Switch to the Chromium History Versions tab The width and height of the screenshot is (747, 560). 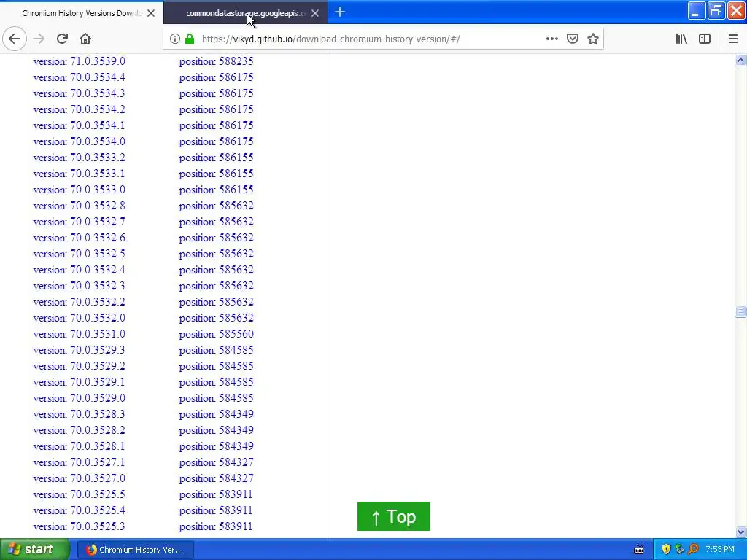(x=82, y=13)
